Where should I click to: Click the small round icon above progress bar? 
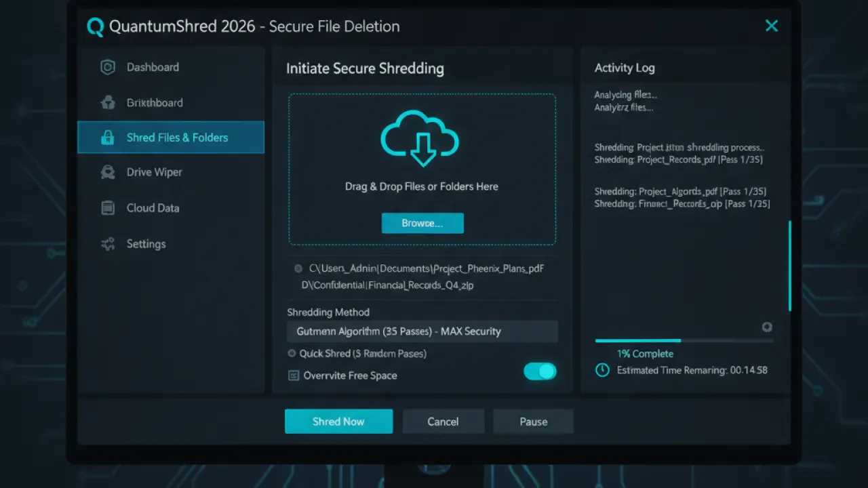pyautogui.click(x=767, y=327)
